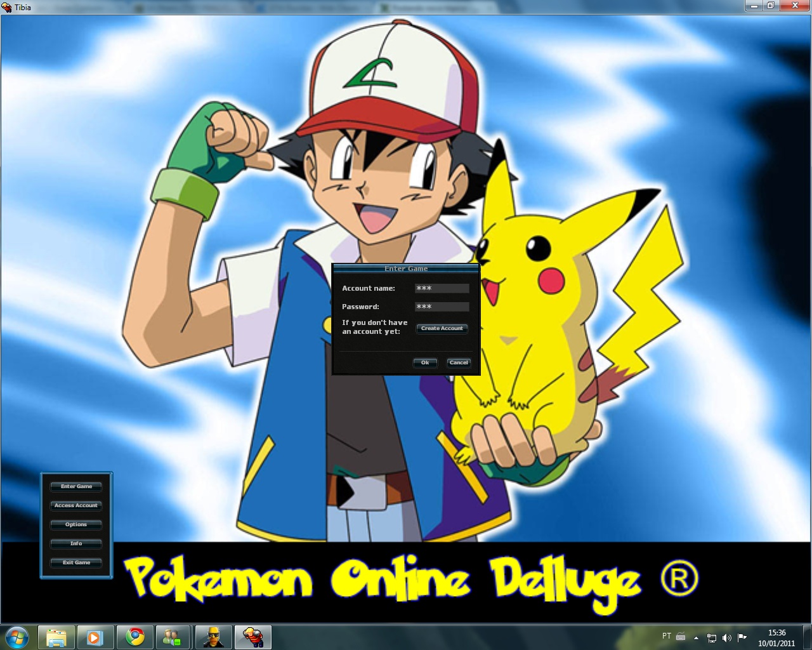Open the volume tray icon

[727, 637]
